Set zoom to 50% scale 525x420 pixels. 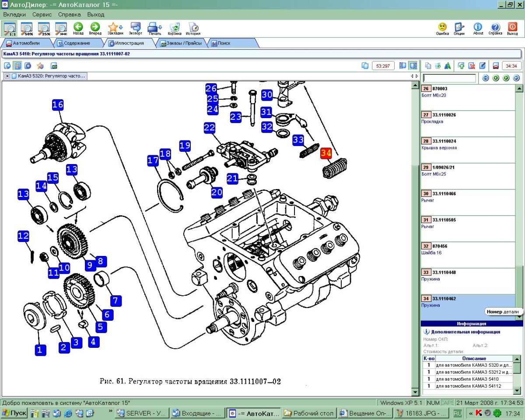[x=27, y=28]
